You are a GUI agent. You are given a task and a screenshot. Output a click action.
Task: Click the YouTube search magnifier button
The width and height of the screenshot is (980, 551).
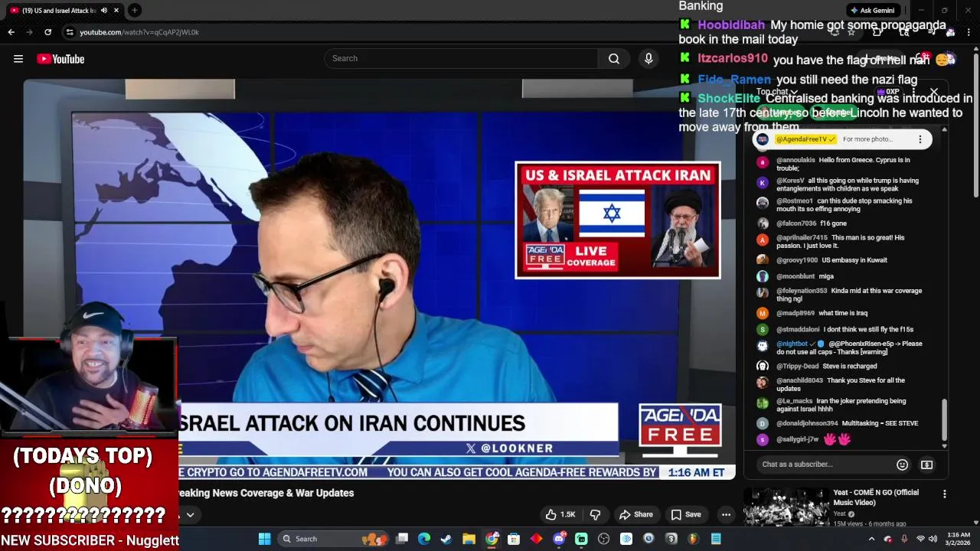click(614, 59)
